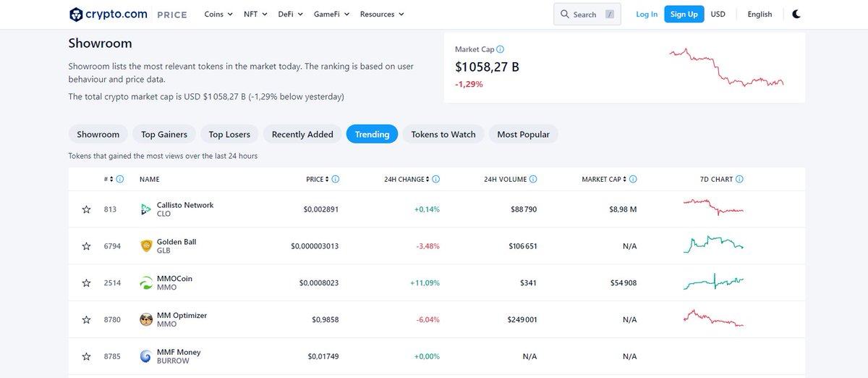Viewport: 868px width, 378px height.
Task: Open the GameFi dropdown menu
Action: (x=332, y=14)
